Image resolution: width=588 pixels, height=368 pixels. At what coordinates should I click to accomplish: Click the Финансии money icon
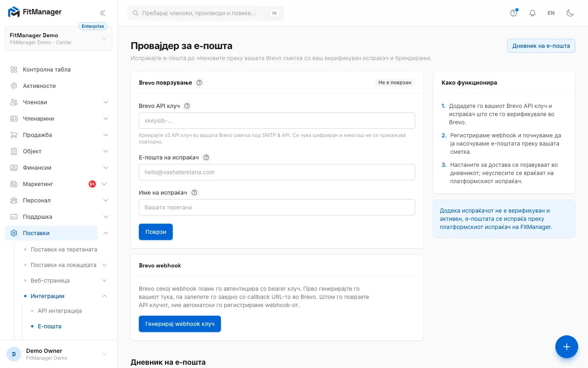pos(14,168)
